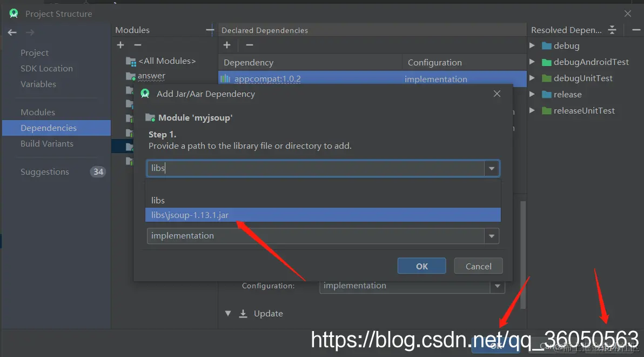Click the All Modules icon

pyautogui.click(x=131, y=61)
